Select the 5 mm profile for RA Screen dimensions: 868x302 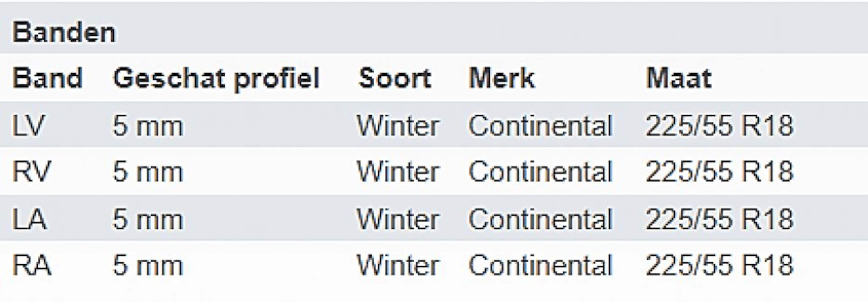coord(148,265)
